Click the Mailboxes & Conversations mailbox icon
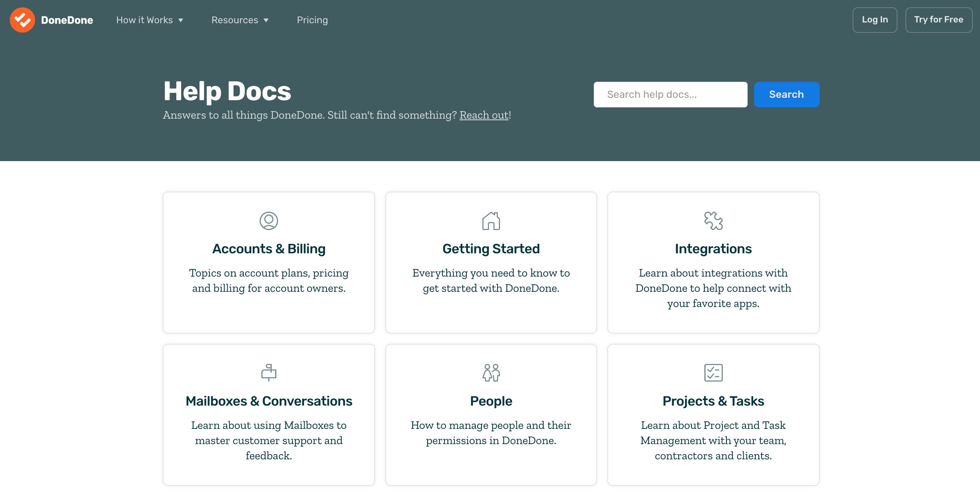Image resolution: width=980 pixels, height=493 pixels. 268,373
